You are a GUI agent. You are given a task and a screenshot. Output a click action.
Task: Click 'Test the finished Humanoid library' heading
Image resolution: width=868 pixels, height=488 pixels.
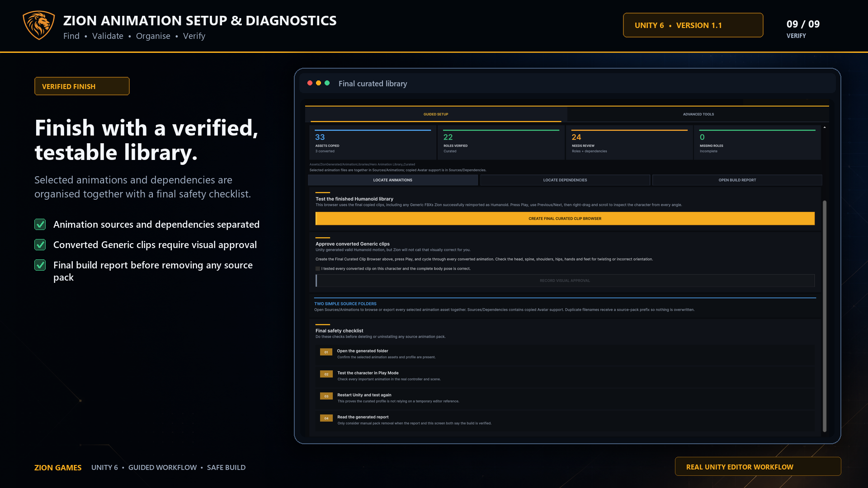[354, 199]
